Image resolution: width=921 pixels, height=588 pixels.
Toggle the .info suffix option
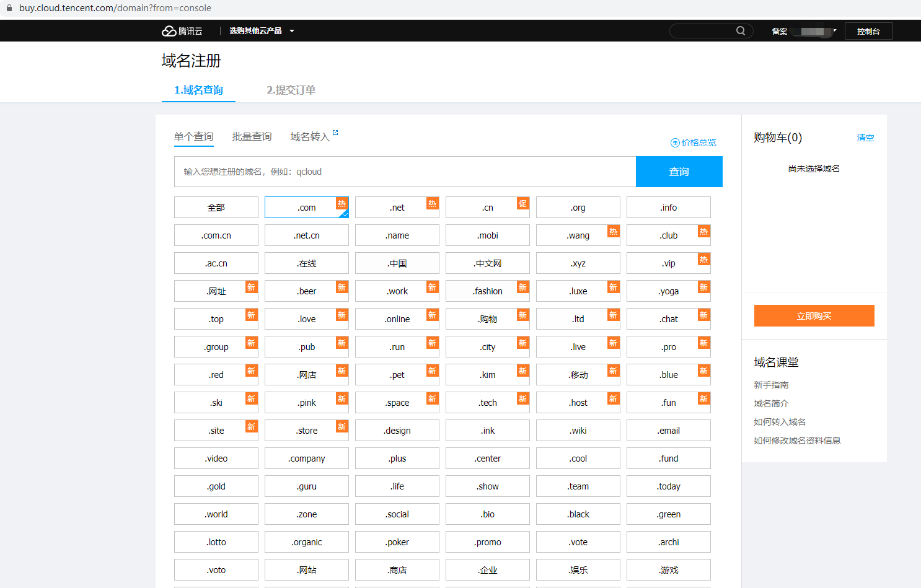click(x=669, y=208)
